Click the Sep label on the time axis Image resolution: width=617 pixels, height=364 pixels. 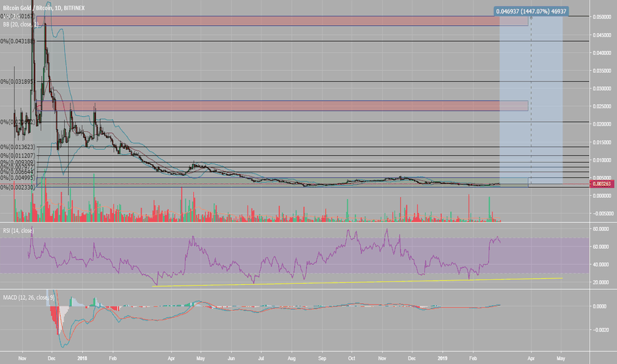tap(322, 359)
